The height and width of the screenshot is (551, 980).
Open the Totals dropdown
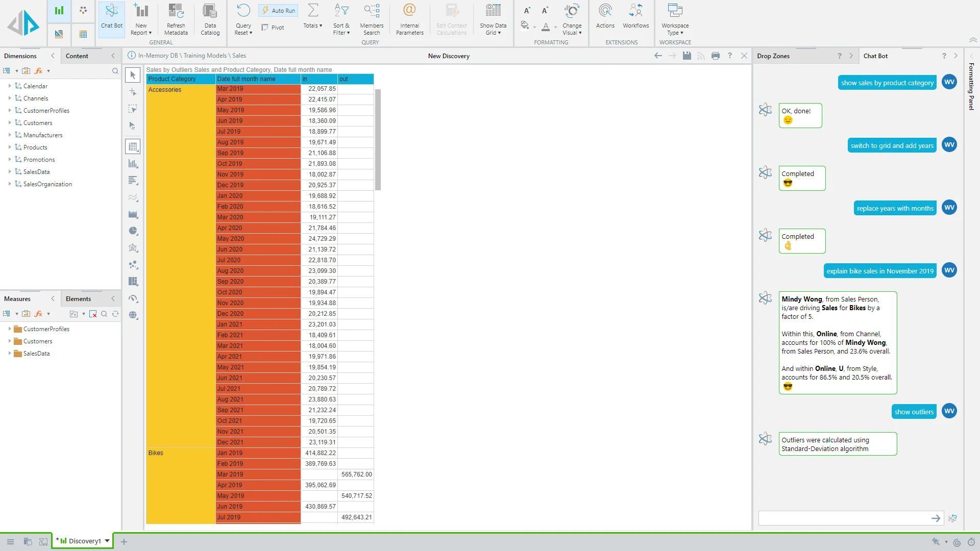(x=313, y=19)
